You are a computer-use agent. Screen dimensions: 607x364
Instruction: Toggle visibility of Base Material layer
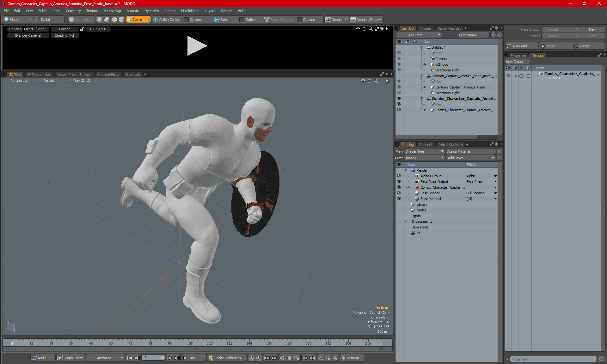(x=399, y=198)
